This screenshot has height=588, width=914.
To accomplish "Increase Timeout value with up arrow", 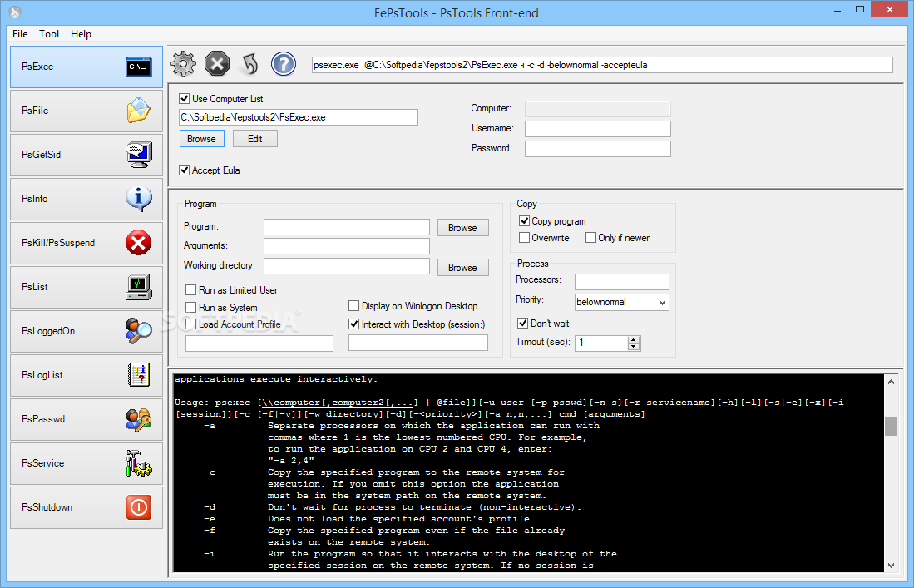I will pos(634,340).
